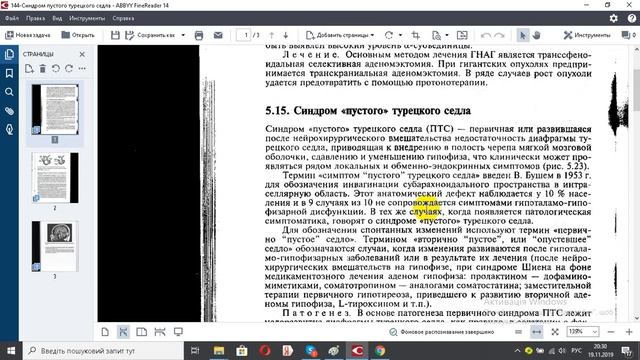Go to previous page with up arrow
This screenshot has width=640, height=360.
click(x=271, y=36)
